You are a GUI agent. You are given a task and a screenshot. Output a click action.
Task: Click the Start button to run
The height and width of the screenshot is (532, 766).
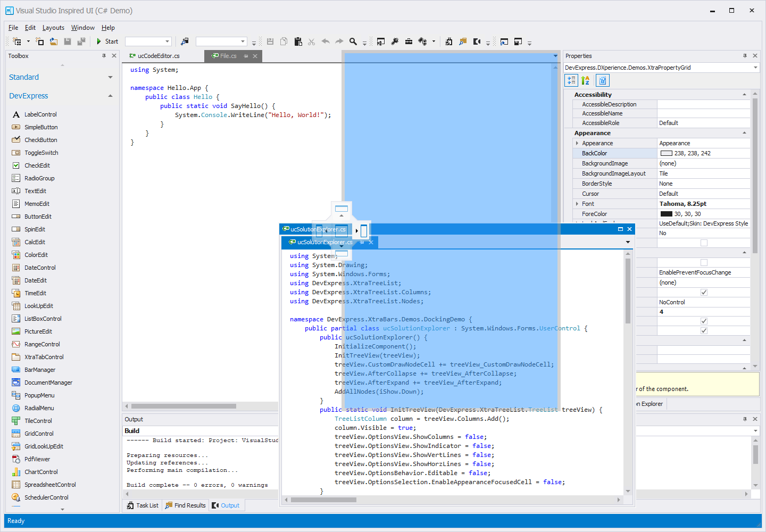click(107, 41)
